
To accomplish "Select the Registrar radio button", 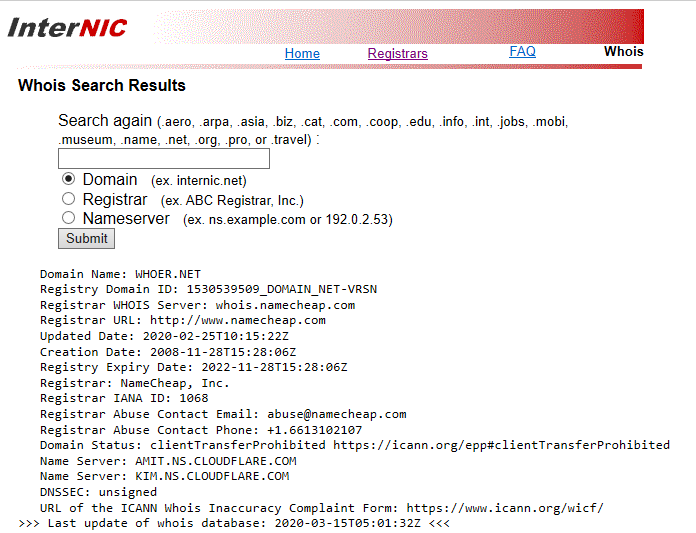I will (68, 198).
